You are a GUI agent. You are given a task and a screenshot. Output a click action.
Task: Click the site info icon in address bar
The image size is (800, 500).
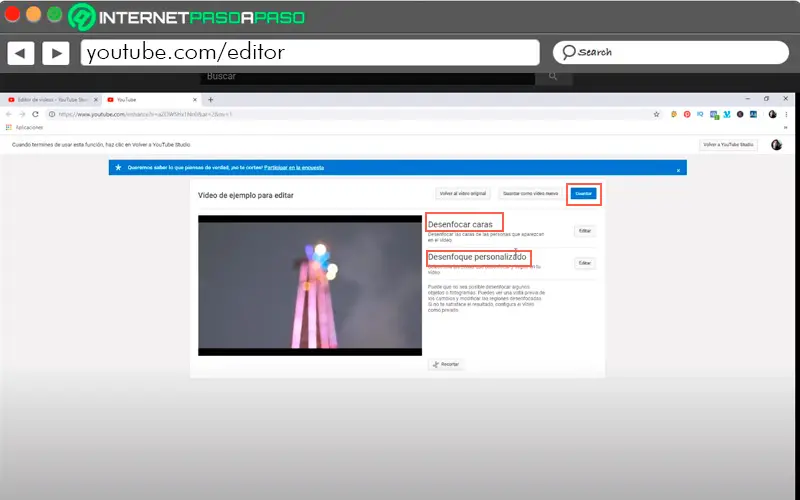[x=52, y=114]
